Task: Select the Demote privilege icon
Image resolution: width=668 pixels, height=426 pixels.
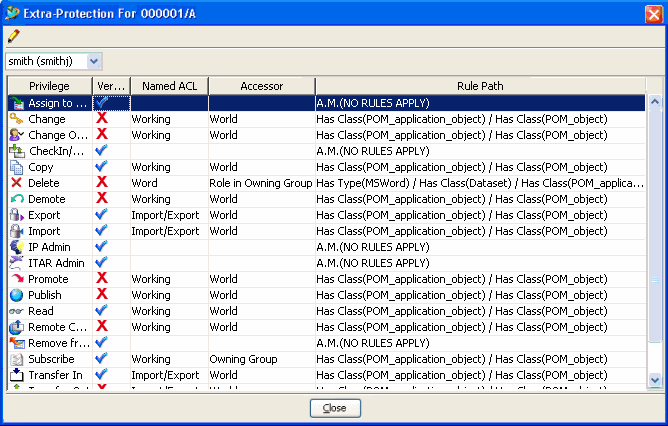Action: click(x=16, y=199)
